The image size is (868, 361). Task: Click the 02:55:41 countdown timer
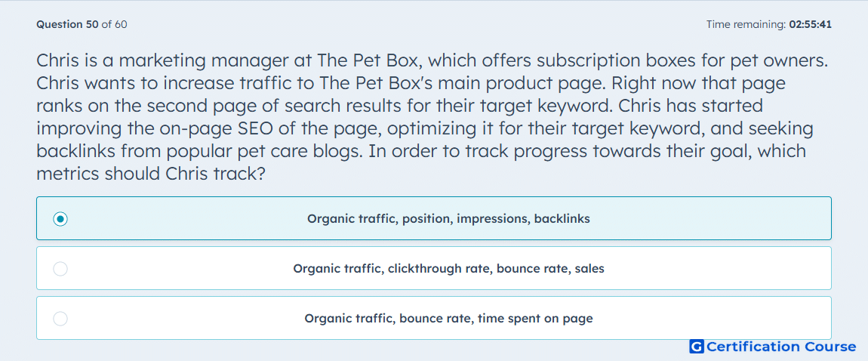(x=811, y=24)
